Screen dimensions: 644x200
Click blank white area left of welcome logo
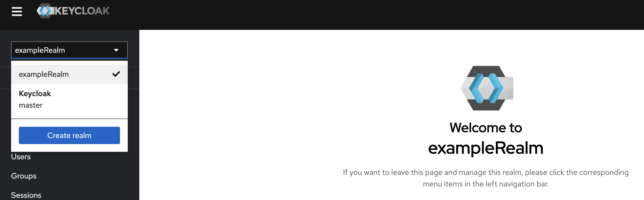click(x=275, y=87)
